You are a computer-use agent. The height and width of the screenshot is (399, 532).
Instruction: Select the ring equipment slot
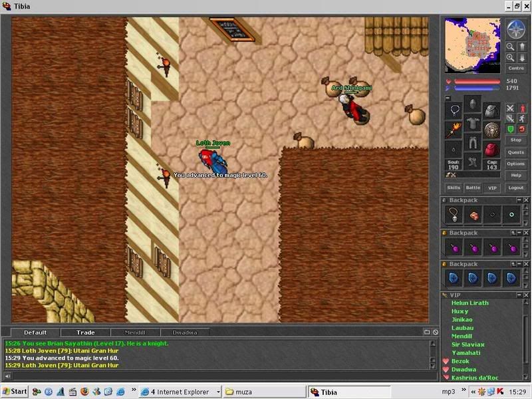[454, 149]
